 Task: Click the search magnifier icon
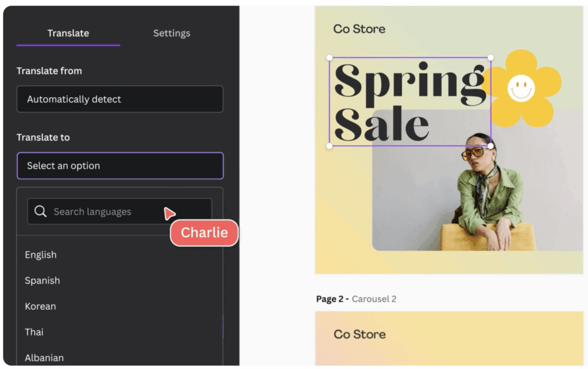pyautogui.click(x=41, y=211)
